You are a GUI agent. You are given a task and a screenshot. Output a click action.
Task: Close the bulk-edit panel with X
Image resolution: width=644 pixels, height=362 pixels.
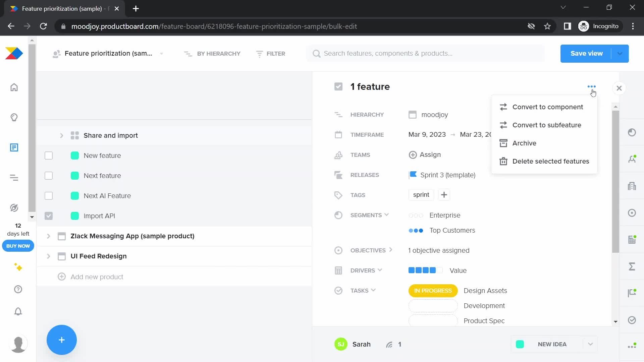point(619,88)
